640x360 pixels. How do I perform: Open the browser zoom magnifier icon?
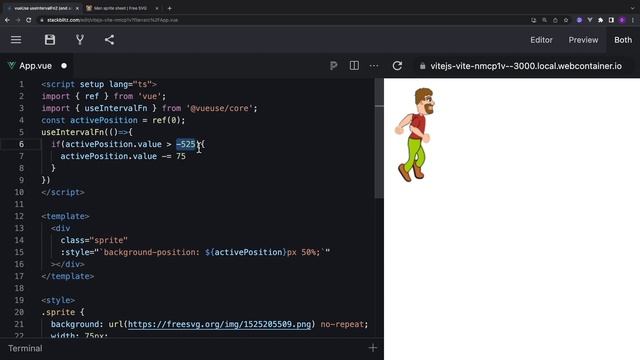(544, 20)
